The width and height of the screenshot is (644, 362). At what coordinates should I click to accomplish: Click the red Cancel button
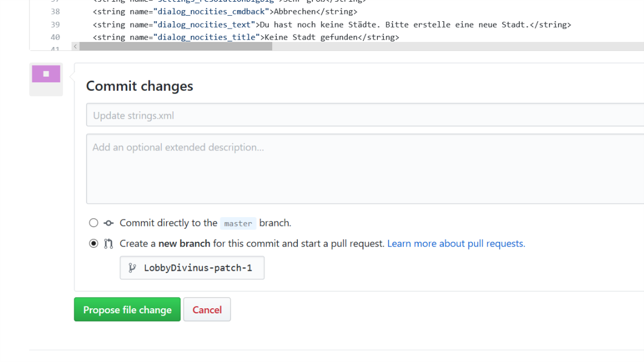point(207,309)
